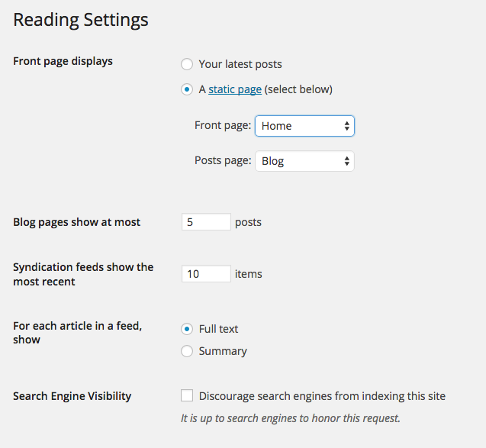Open the Posts page dropdown showing Blog
486x448 pixels.
click(x=304, y=161)
